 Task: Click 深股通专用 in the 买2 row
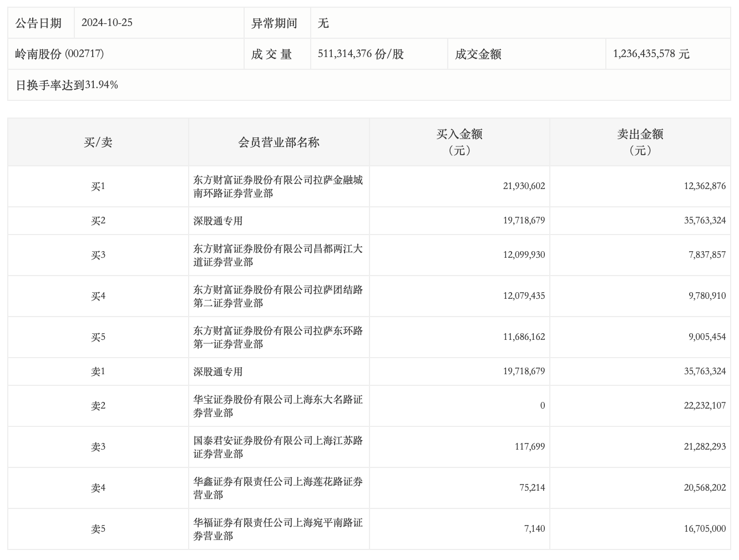218,221
